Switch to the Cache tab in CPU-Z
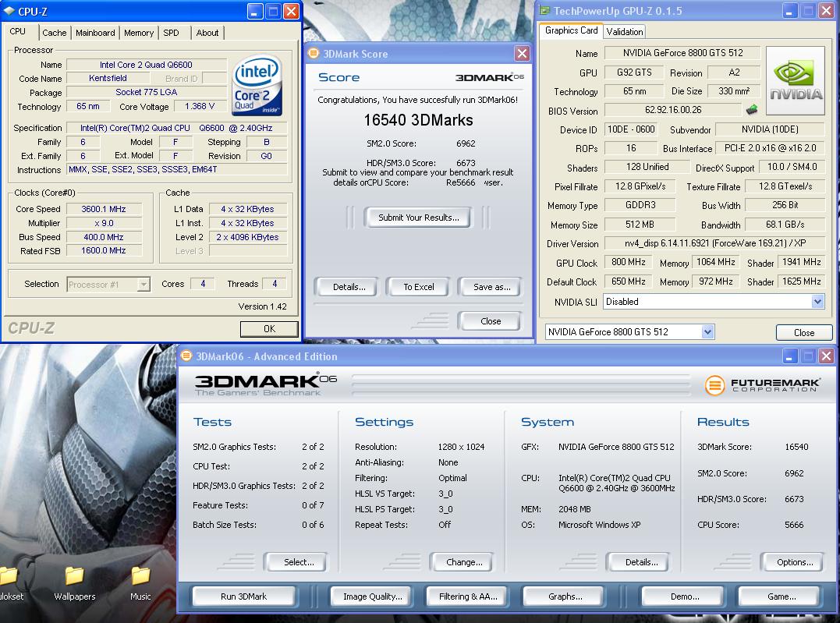This screenshot has width=840, height=623. pos(55,33)
